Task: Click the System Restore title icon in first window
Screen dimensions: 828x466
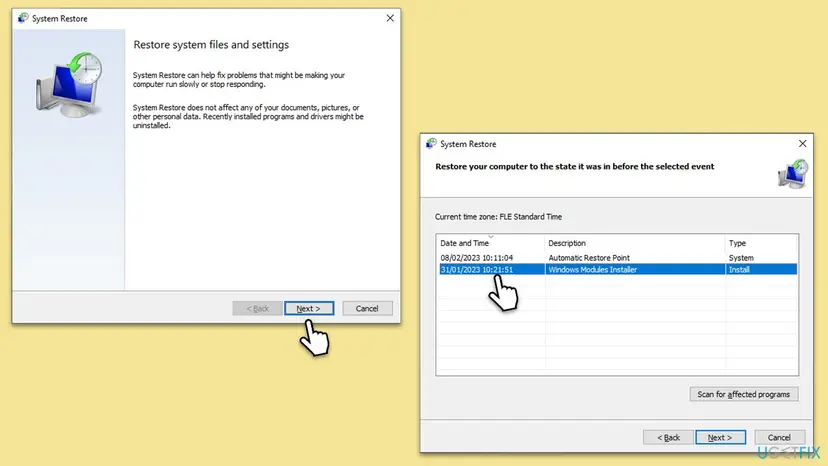Action: click(x=23, y=18)
